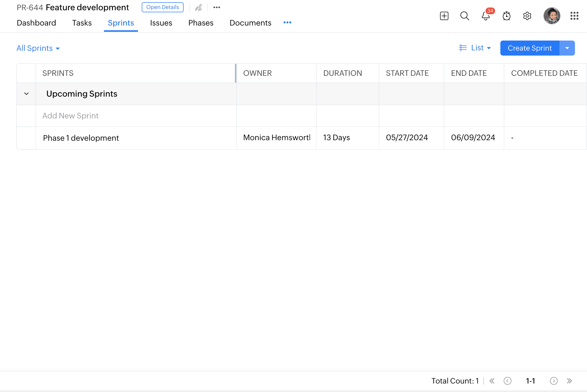Screen dimensions: 587x392
Task: Click the timer stopwatch icon
Action: click(506, 16)
